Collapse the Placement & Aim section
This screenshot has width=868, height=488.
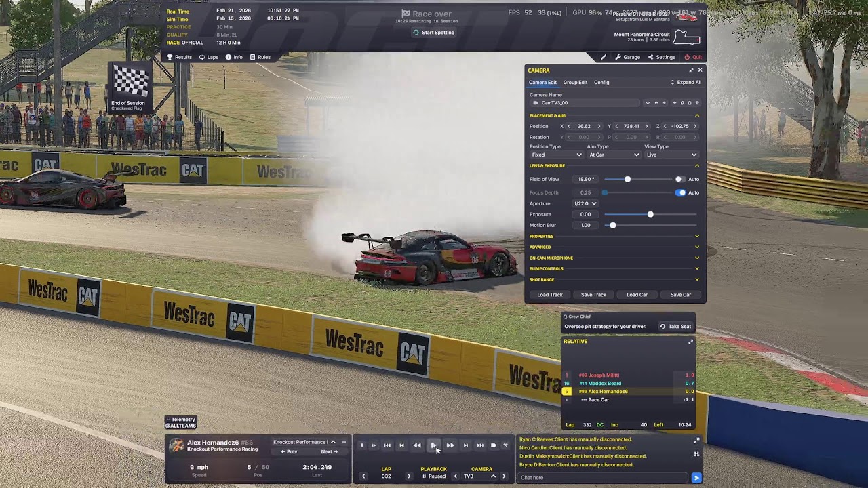696,116
